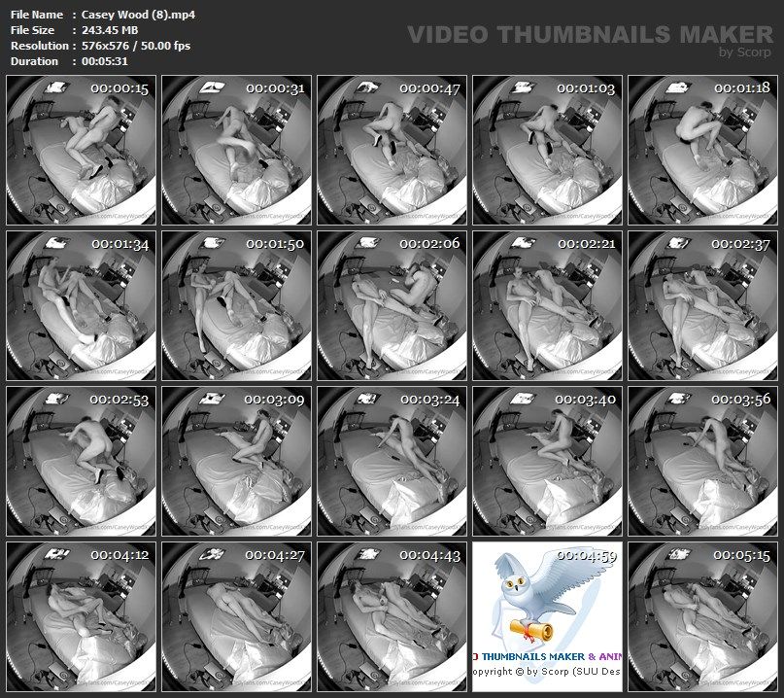Click the thumbnail at 00:02:53
This screenshot has width=784, height=698.
(82, 461)
